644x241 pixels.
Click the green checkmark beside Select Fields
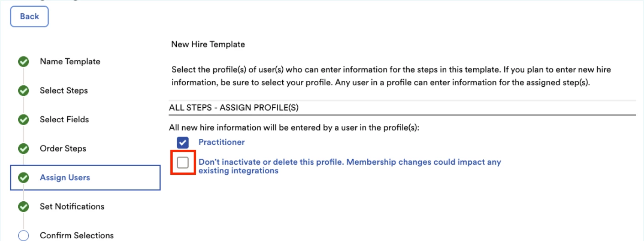tap(23, 120)
